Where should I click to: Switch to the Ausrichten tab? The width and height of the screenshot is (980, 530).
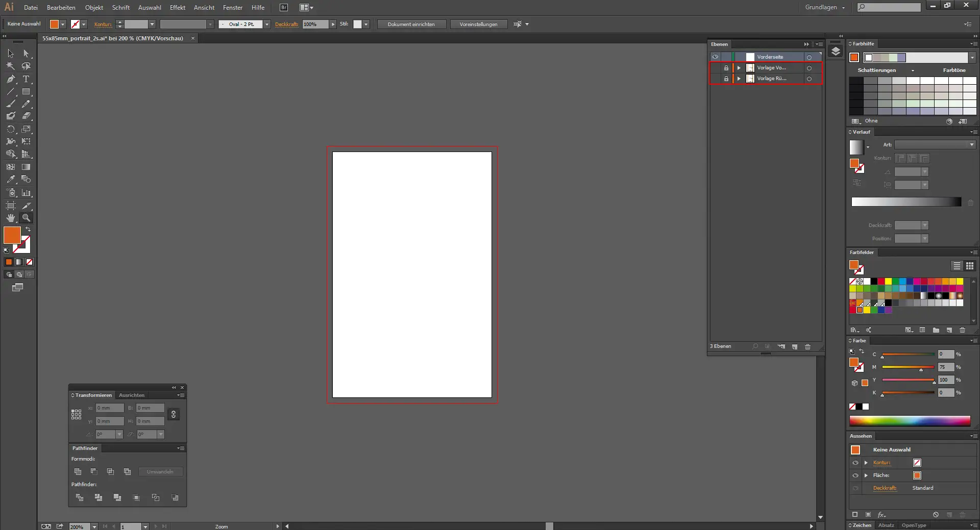pyautogui.click(x=131, y=395)
